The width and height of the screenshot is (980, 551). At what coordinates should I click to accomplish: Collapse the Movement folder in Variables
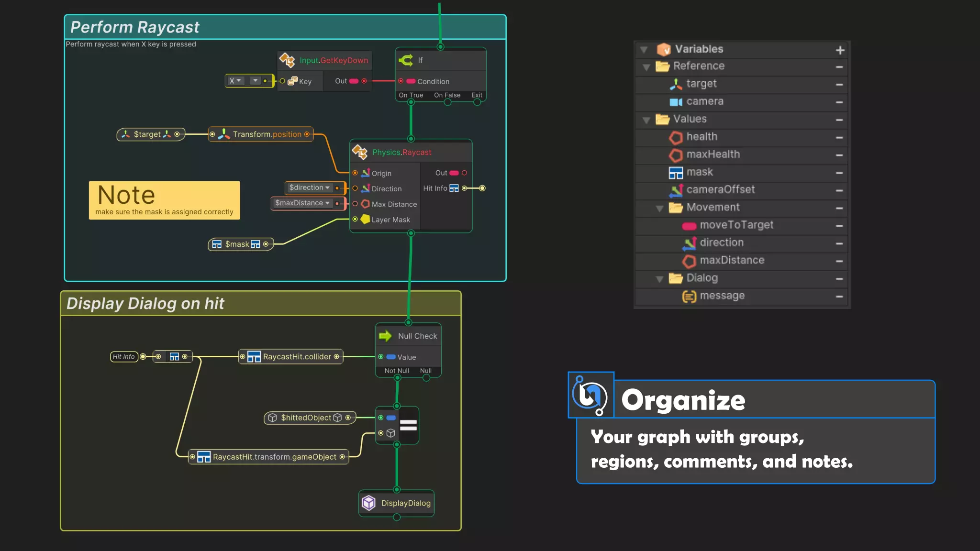click(659, 208)
